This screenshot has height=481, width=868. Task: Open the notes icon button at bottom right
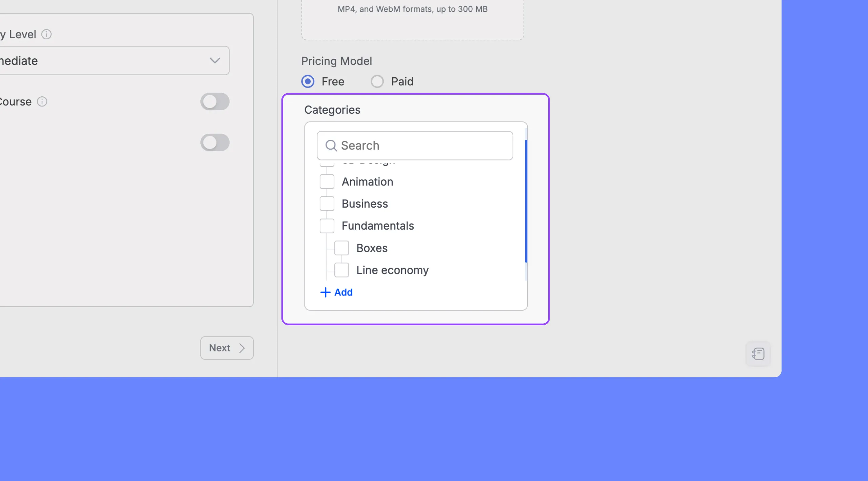[758, 354]
